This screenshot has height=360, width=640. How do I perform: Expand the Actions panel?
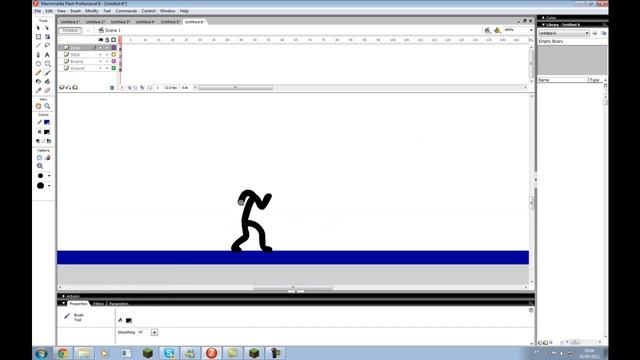(x=63, y=296)
